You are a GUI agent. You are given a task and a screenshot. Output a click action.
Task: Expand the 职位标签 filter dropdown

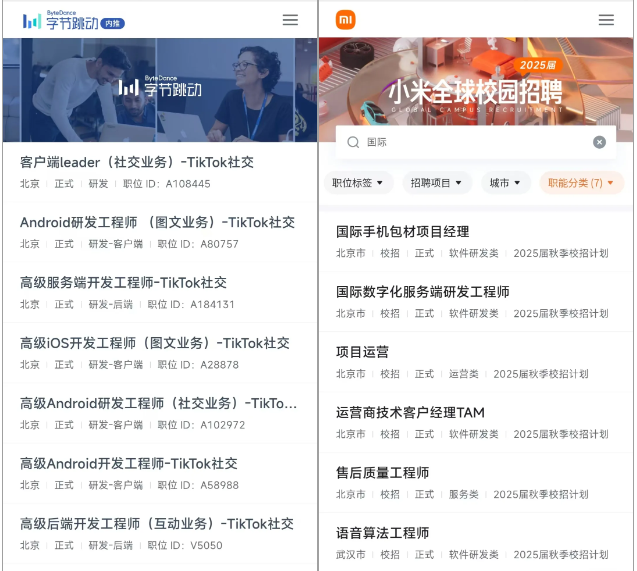pos(358,183)
